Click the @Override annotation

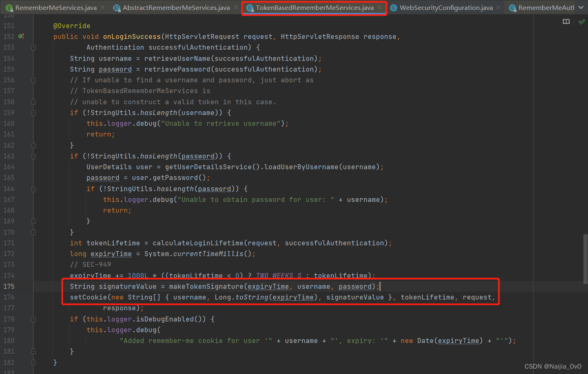72,26
